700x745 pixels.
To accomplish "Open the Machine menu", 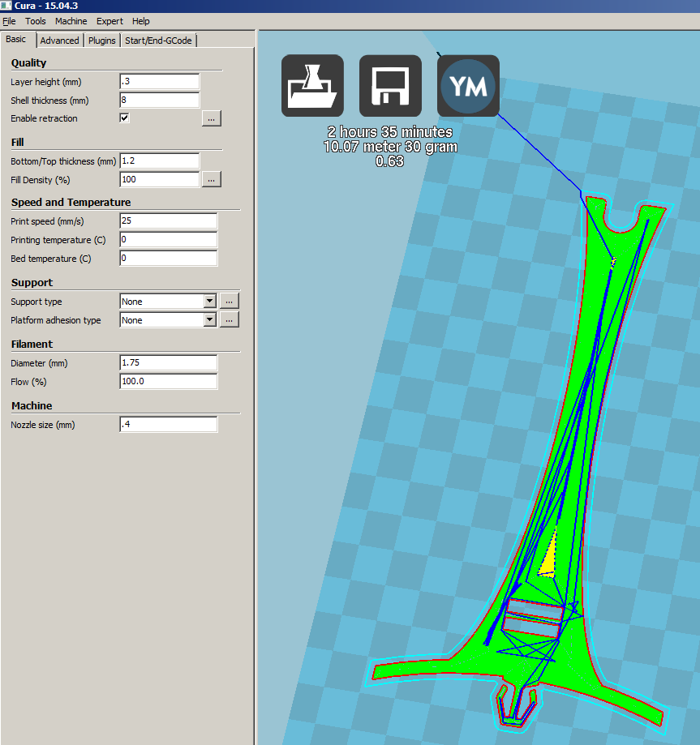I will click(71, 21).
